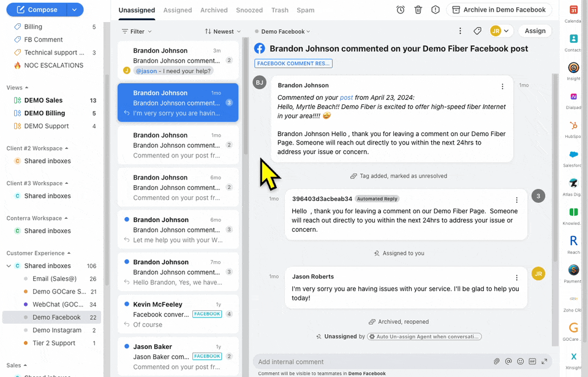Click Archive in Demo Facebook button
The width and height of the screenshot is (588, 377).
[x=499, y=10]
